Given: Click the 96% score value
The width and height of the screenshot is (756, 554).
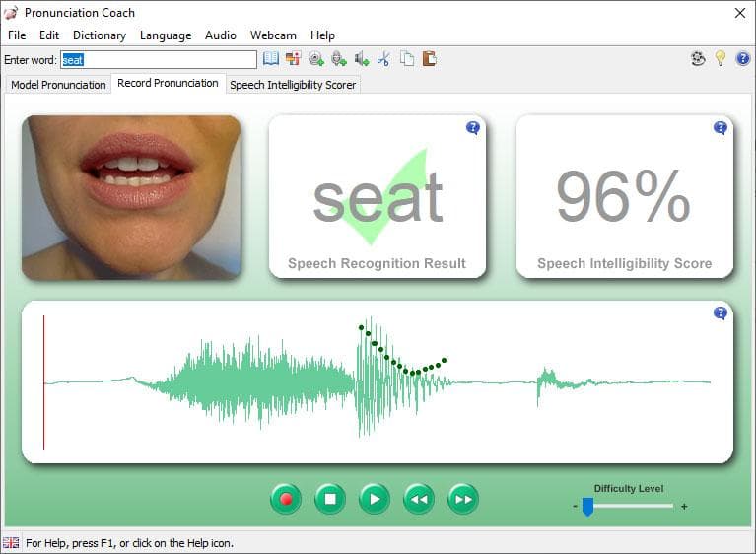Looking at the screenshot, I should click(623, 197).
